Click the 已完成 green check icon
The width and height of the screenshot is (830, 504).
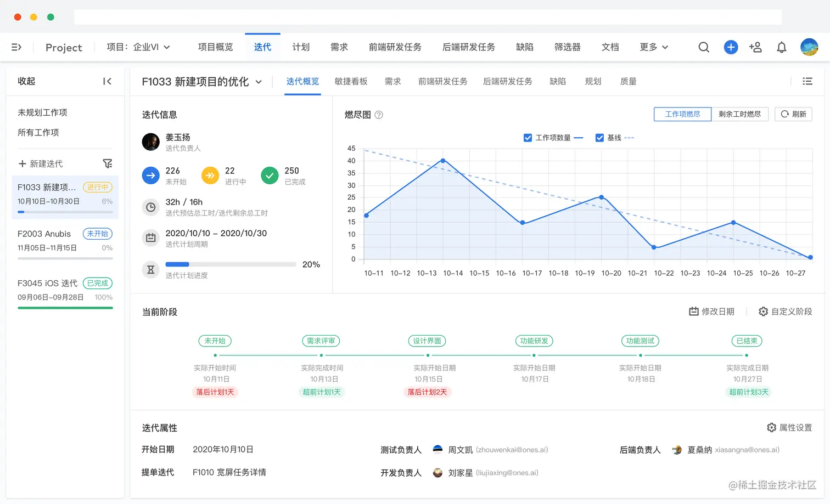(270, 175)
